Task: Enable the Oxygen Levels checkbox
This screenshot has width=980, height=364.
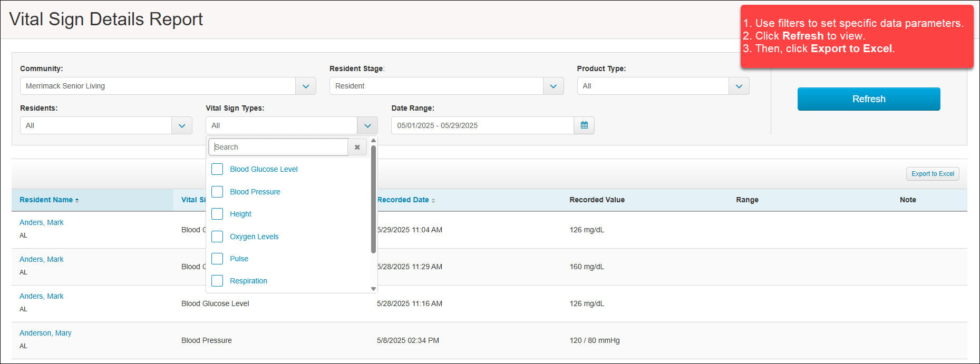Action: click(217, 237)
